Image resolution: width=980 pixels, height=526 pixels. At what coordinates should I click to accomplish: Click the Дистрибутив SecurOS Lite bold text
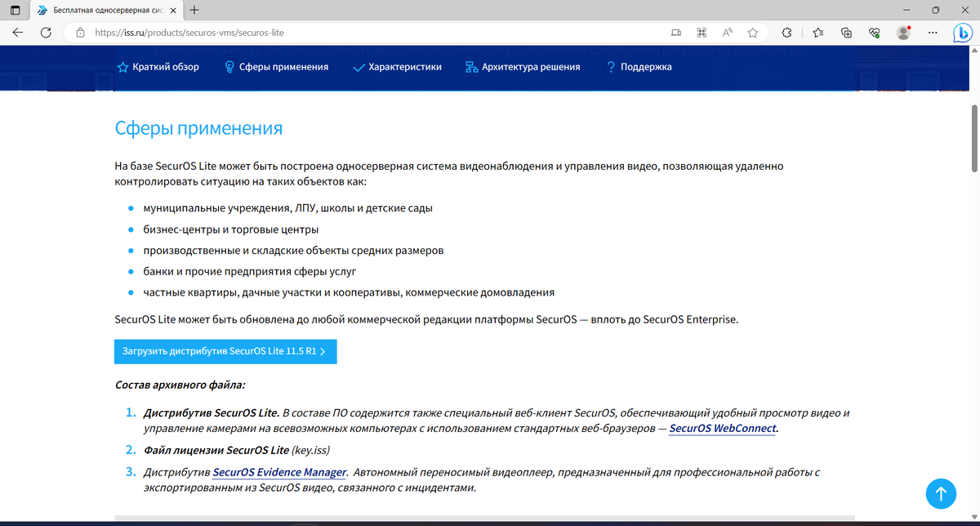(212, 412)
